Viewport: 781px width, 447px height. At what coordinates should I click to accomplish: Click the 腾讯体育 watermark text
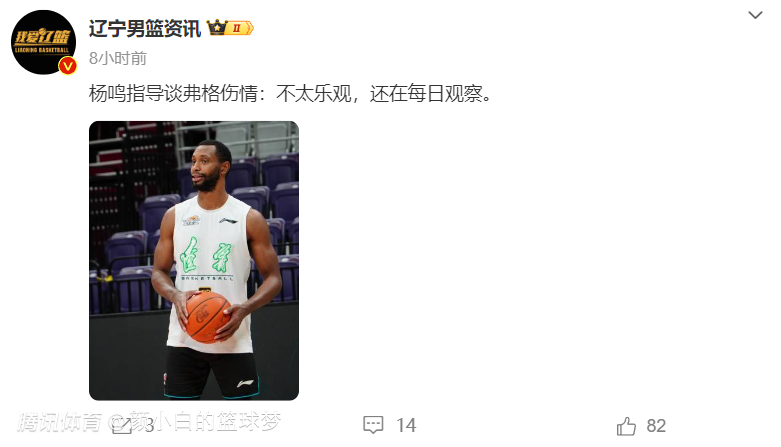60,422
